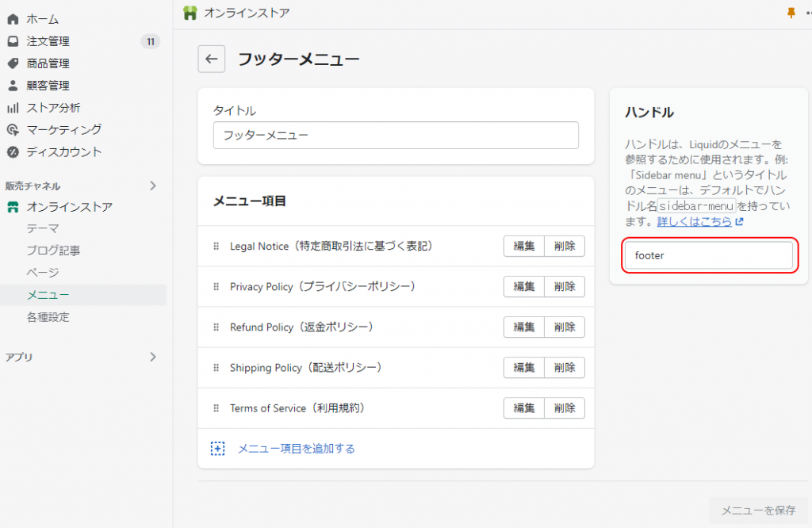Focus the handle field containing footer
This screenshot has height=528, width=812.
click(x=709, y=255)
